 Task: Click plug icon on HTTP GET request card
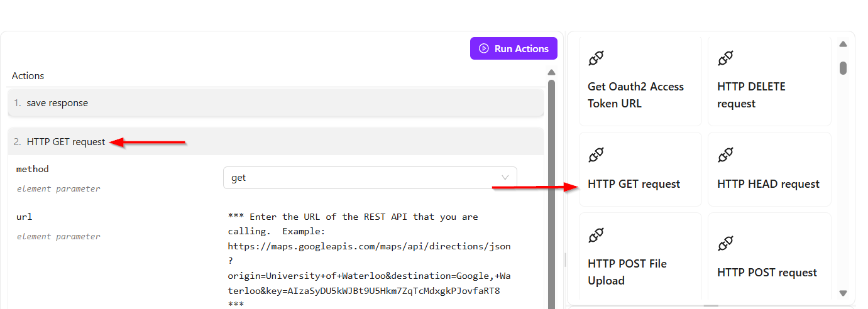[596, 154]
